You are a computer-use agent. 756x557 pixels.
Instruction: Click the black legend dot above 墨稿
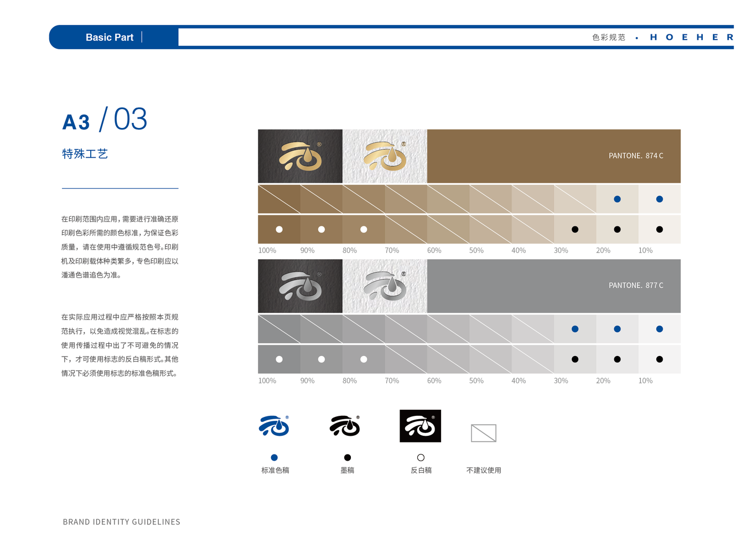coord(348,457)
